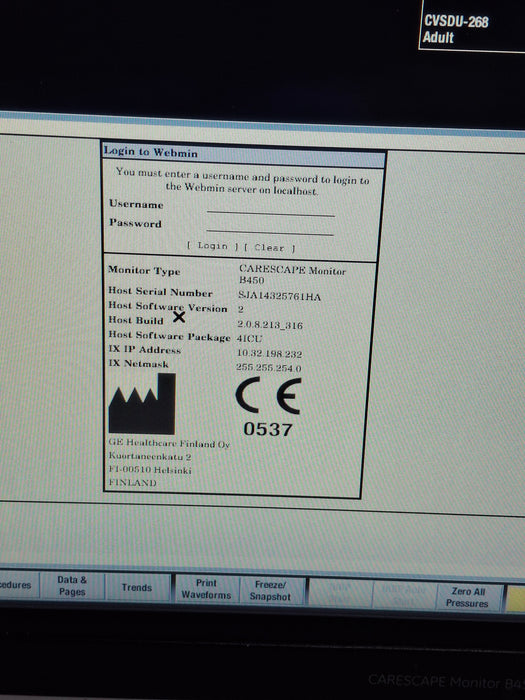Click the CE 0537 mark
Image resolution: width=525 pixels, height=700 pixels.
click(268, 406)
